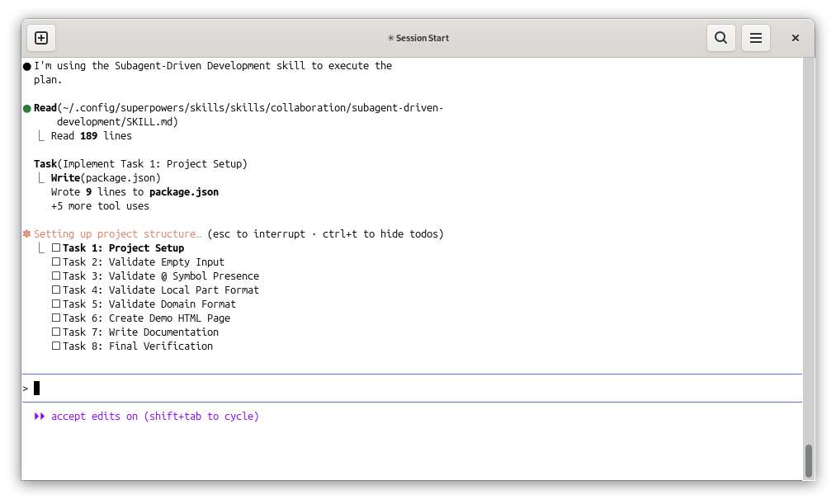Toggle the Task 1: Project Setup checkbox
Viewport: 836px width, 504px height.
coord(56,248)
